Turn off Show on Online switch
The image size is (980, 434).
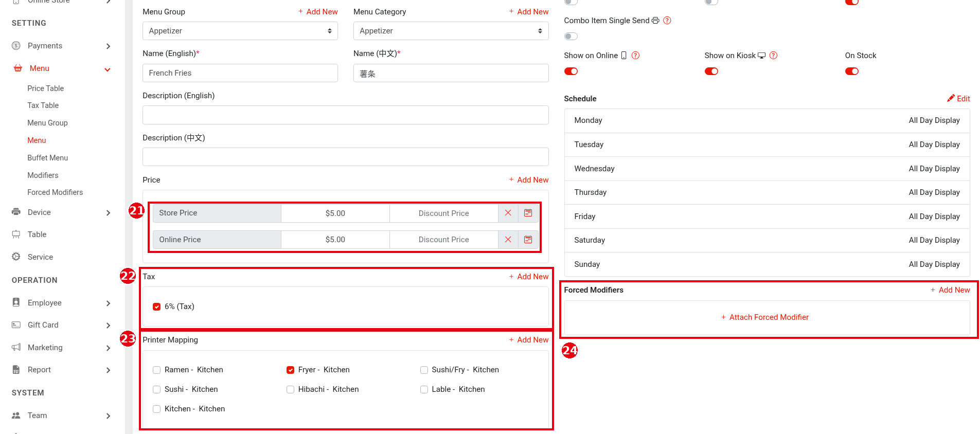point(571,71)
